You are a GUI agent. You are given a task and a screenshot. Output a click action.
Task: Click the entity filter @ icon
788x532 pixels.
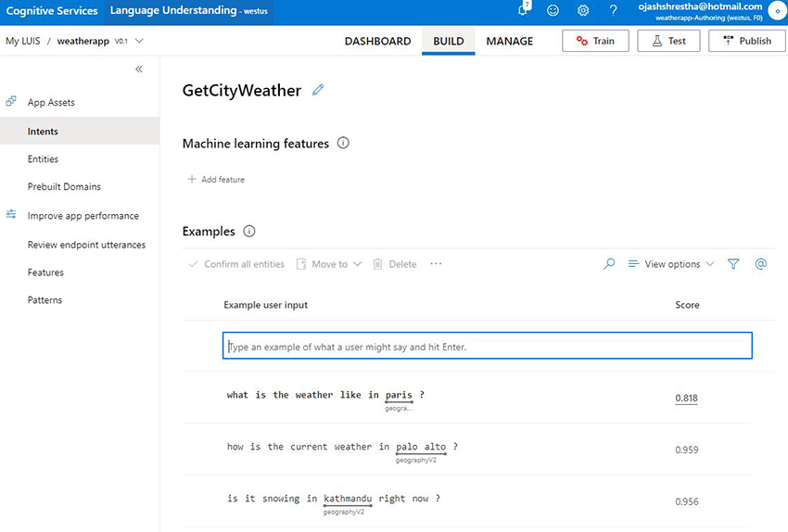761,264
